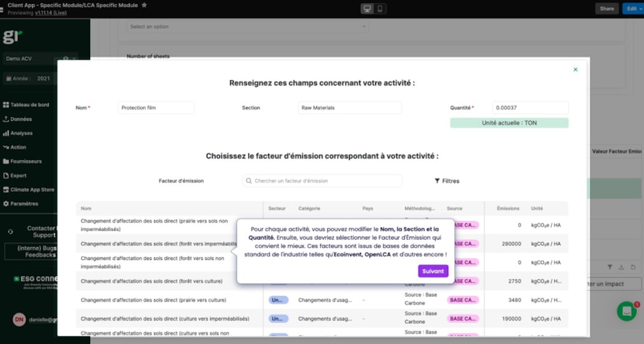Click the Analyses bar chart icon

coord(6,133)
